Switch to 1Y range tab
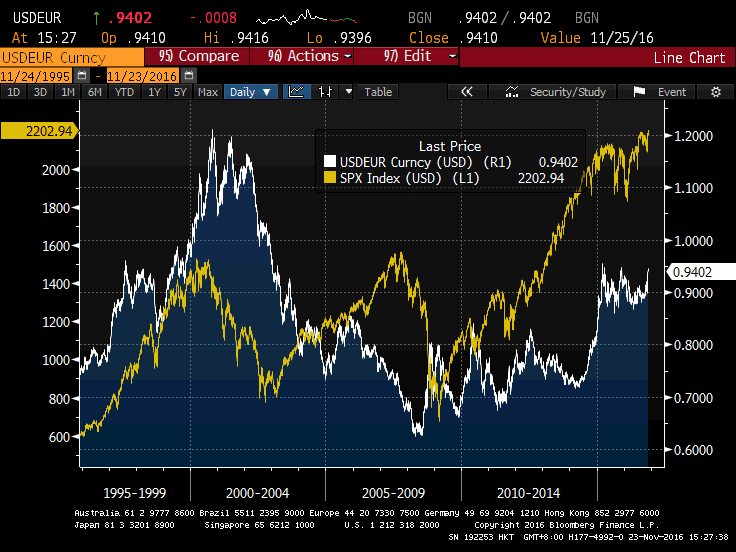The width and height of the screenshot is (736, 552). click(x=154, y=92)
